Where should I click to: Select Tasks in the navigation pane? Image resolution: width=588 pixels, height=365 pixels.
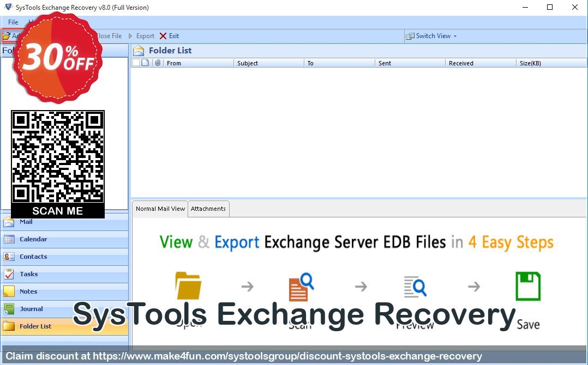tap(64, 274)
